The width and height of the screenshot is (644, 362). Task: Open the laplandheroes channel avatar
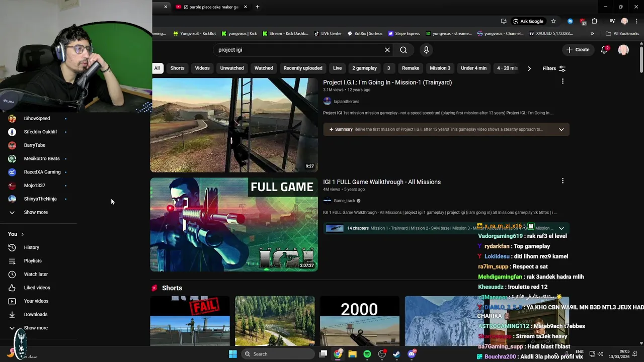[x=327, y=101]
